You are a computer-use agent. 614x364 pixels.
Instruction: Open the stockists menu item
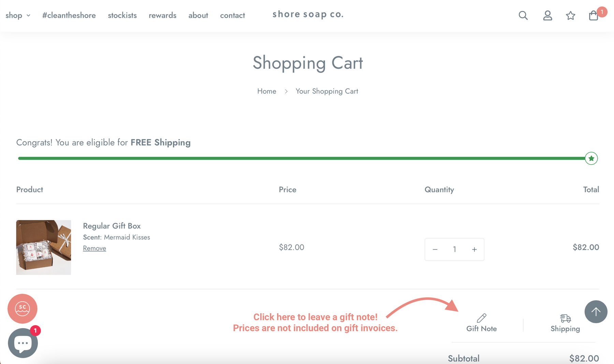(122, 15)
